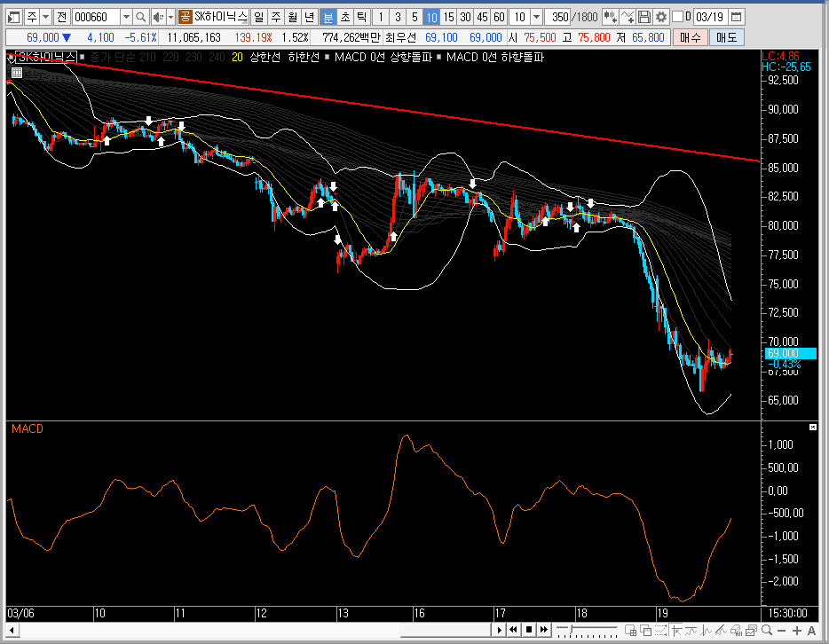The width and height of the screenshot is (829, 644).
Task: Click the 매수 buy button
Action: tap(691, 37)
